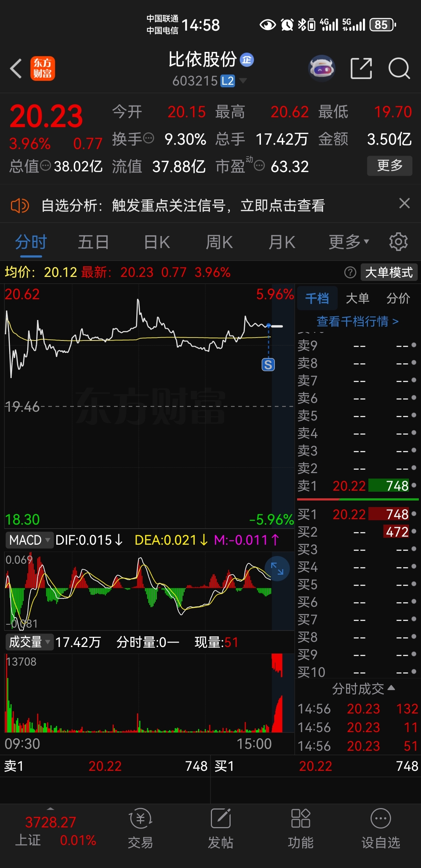Tap 买1 order row at 20.22
The width and height of the screenshot is (421, 868).
click(x=357, y=514)
